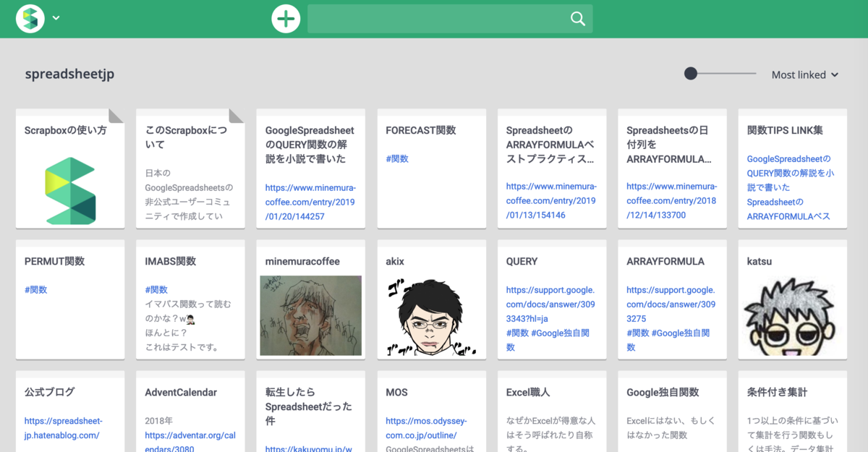Click the magnifying glass search icon

coord(577,19)
